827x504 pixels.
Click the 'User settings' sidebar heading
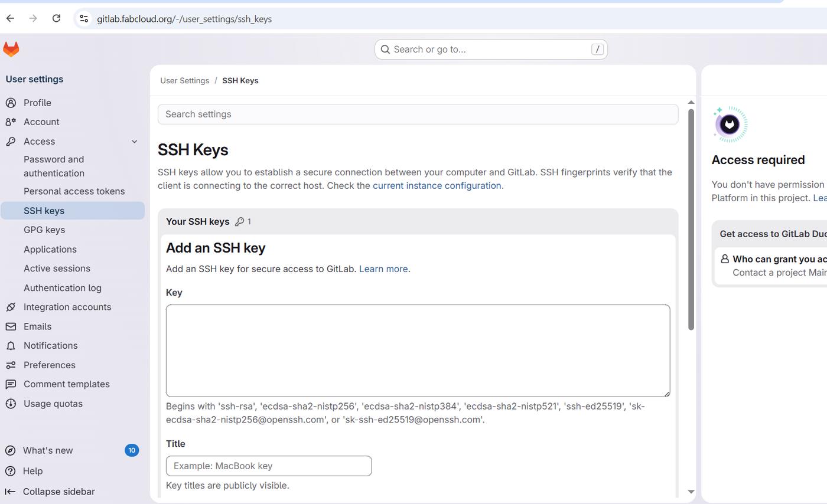(34, 79)
